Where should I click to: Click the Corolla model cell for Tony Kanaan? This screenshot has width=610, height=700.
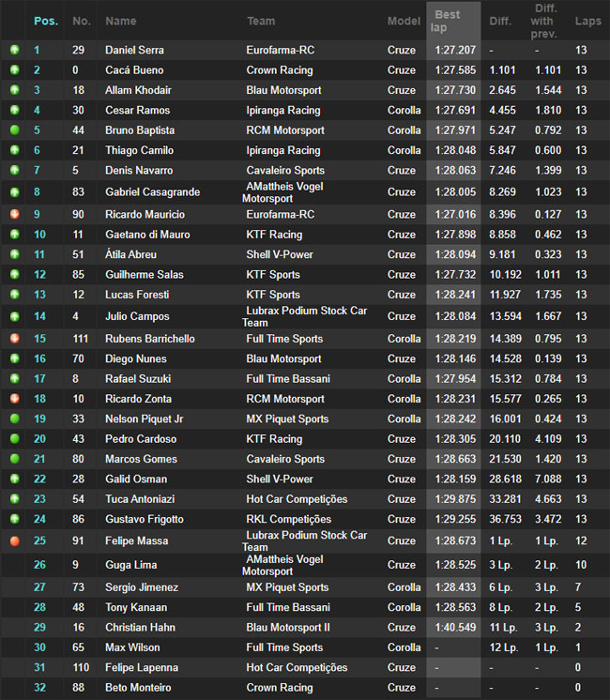(x=404, y=607)
